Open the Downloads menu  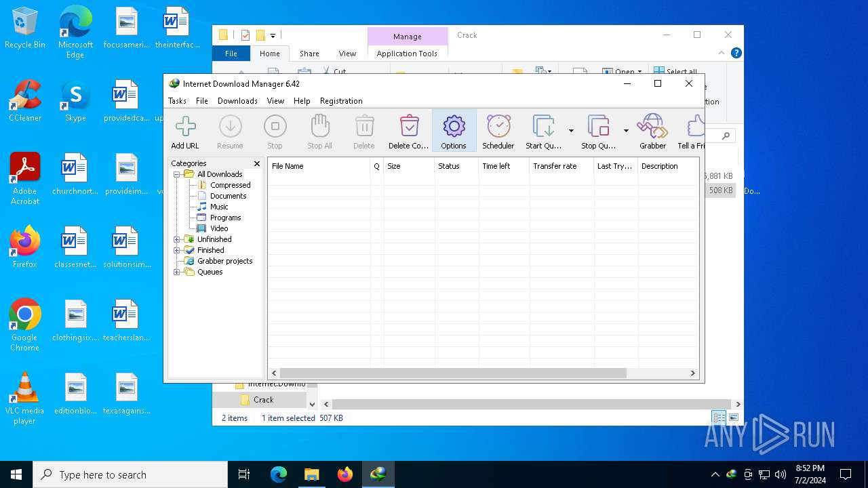tap(237, 101)
